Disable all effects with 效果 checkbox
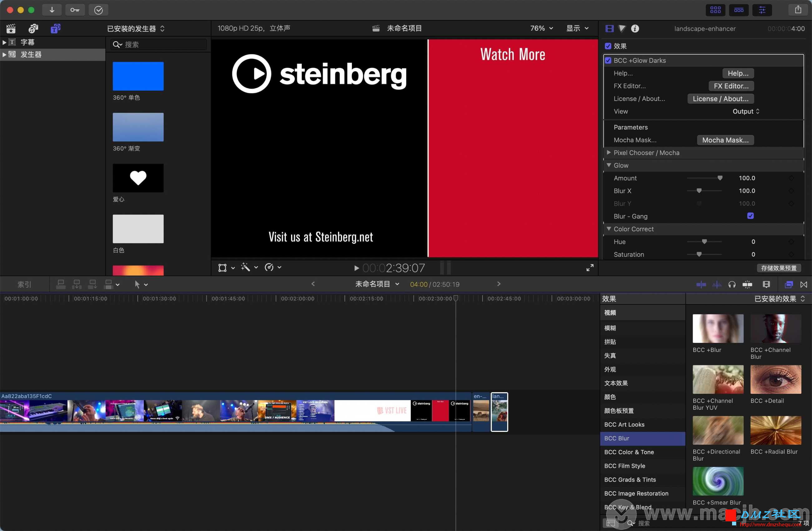Viewport: 812px width, 531px height. [x=608, y=46]
